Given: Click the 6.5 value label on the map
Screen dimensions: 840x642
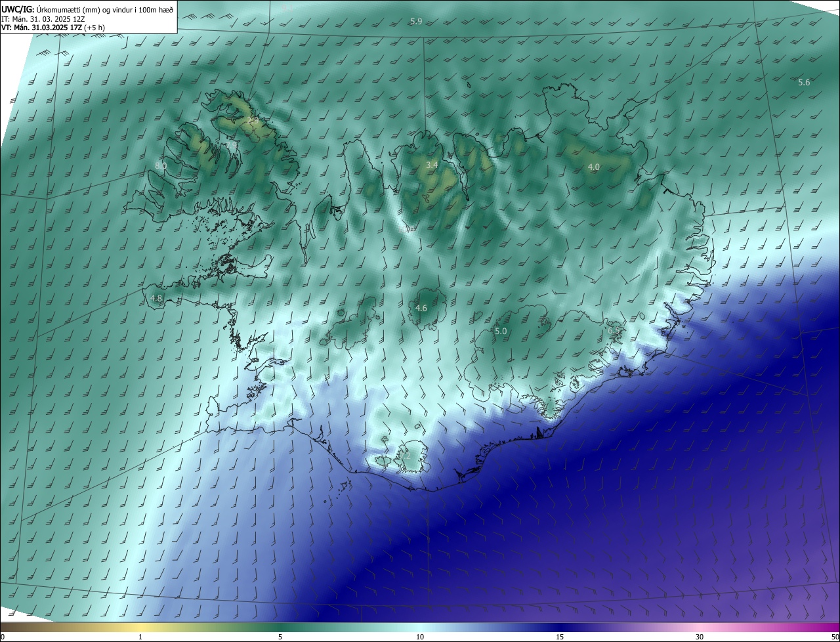Looking at the screenshot, I should click(614, 331).
